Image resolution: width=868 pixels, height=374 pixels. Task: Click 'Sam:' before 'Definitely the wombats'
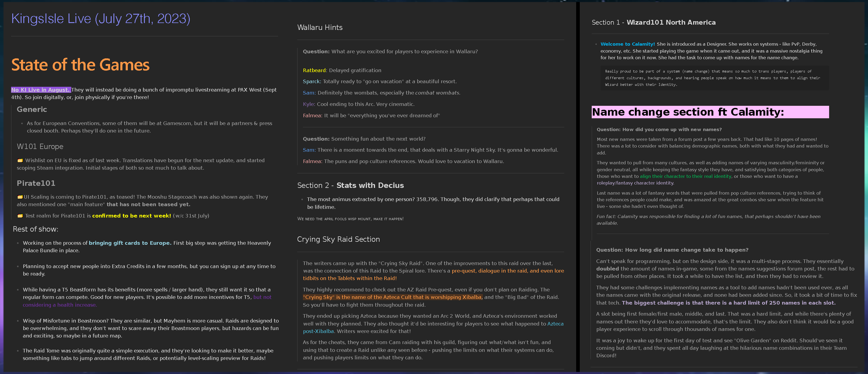tap(309, 93)
